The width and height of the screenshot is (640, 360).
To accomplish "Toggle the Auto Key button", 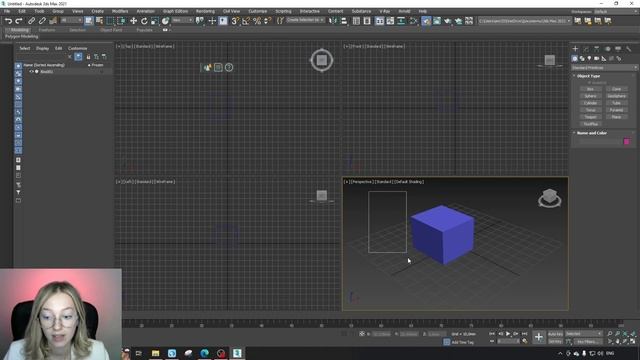I will [x=555, y=334].
